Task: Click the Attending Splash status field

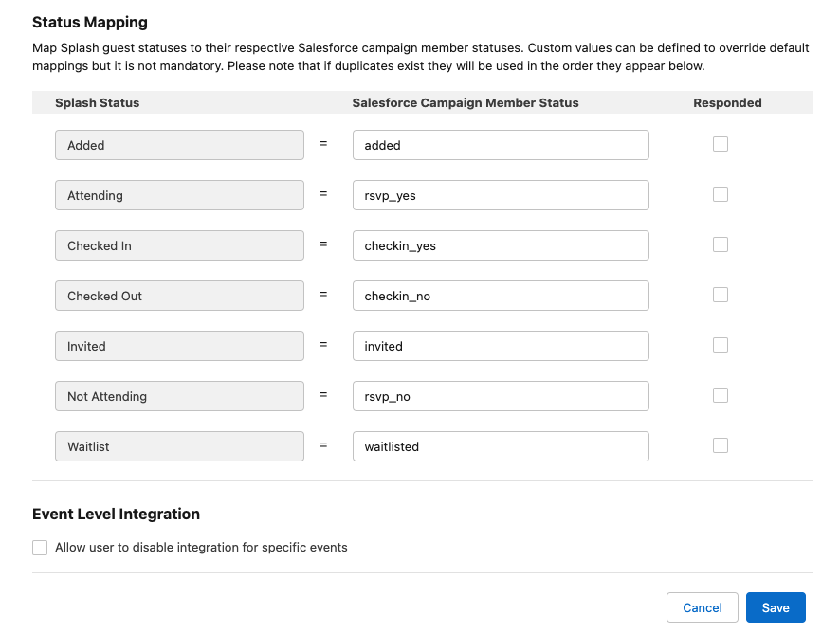Action: pyautogui.click(x=179, y=195)
